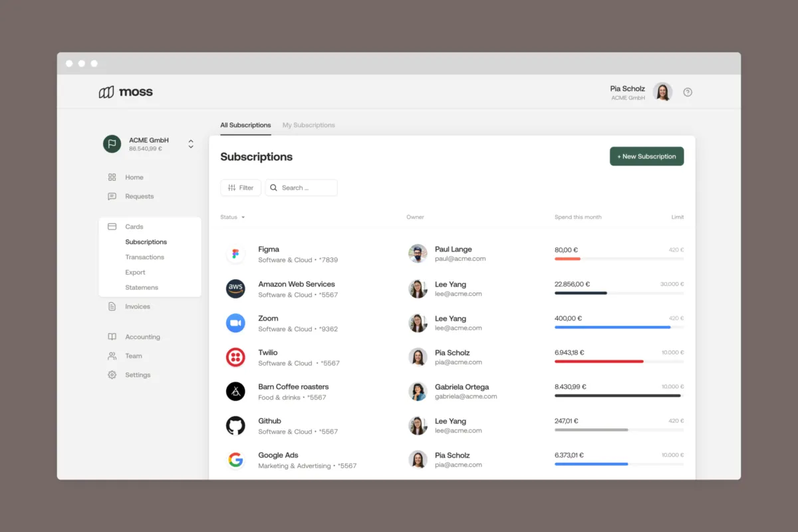This screenshot has width=798, height=532.
Task: Click the Amazon Web Services logo
Action: click(x=235, y=289)
